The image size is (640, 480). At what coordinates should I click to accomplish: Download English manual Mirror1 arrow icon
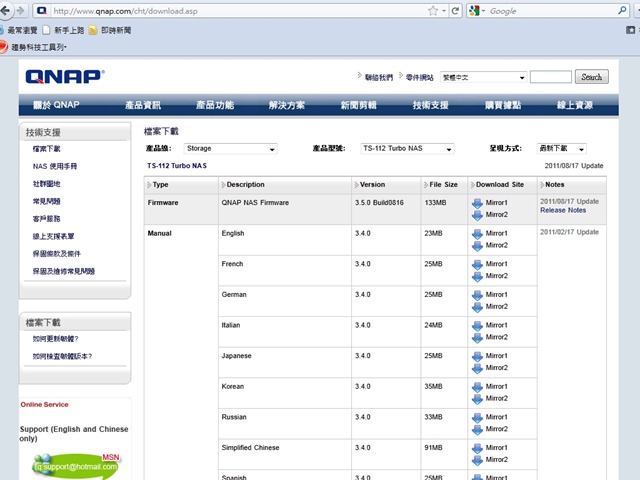pyautogui.click(x=477, y=233)
